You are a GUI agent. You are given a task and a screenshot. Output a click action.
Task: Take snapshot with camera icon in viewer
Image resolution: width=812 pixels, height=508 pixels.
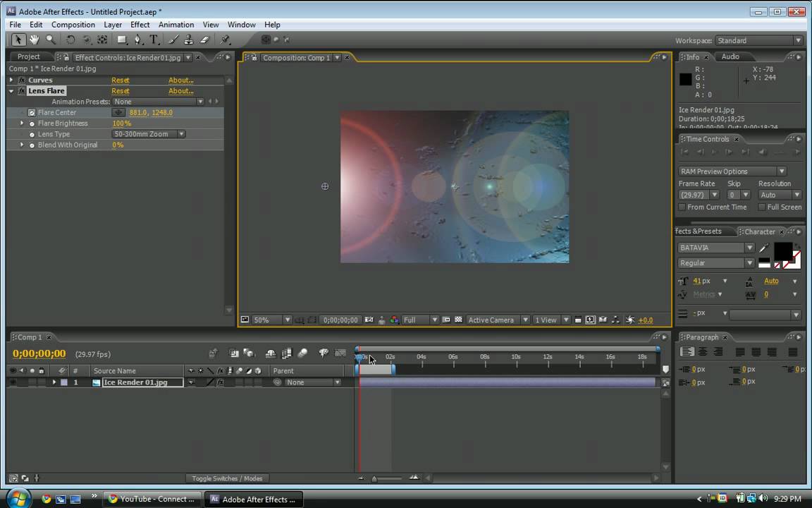(x=369, y=320)
